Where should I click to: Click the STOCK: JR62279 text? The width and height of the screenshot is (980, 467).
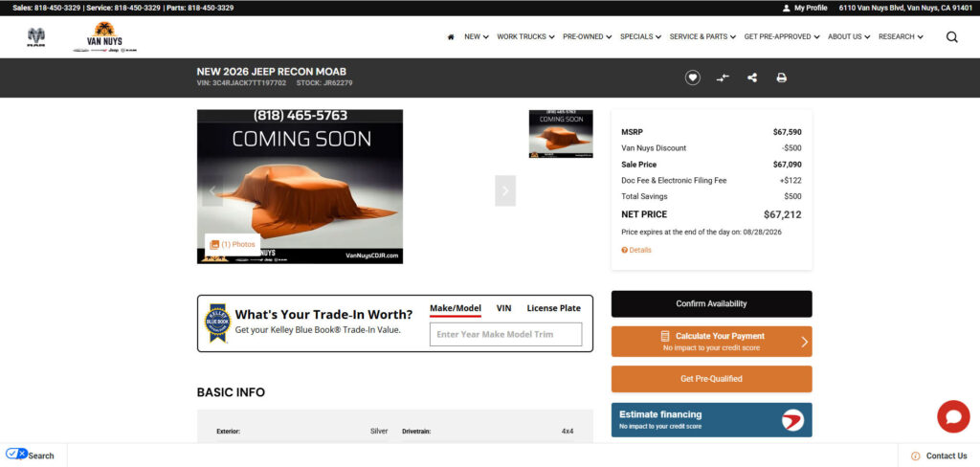click(324, 83)
